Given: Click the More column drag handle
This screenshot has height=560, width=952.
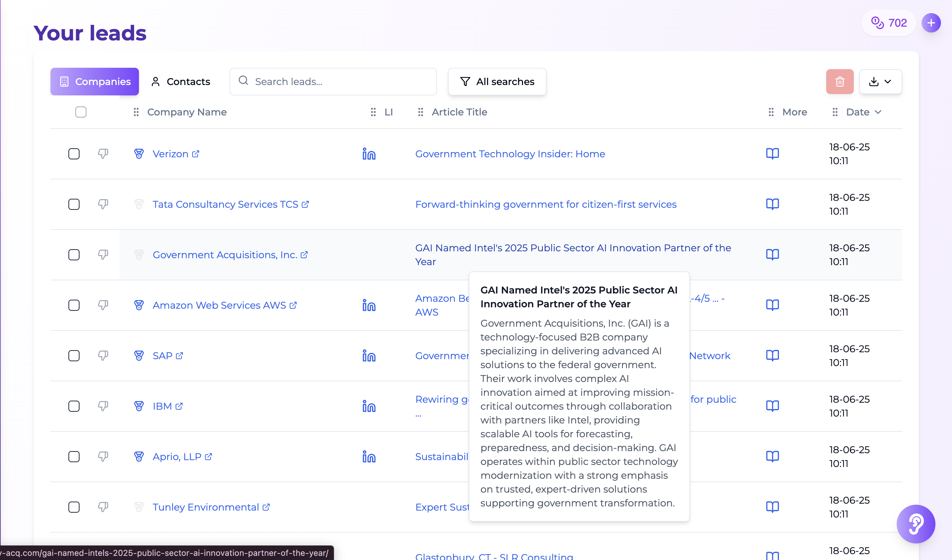Looking at the screenshot, I should (x=771, y=112).
